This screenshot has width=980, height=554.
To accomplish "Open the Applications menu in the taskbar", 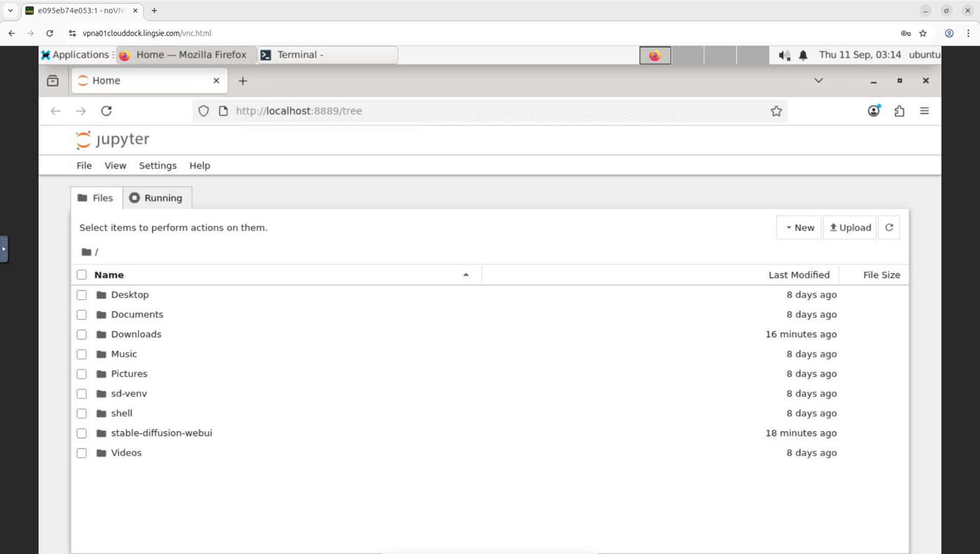I will pos(76,54).
